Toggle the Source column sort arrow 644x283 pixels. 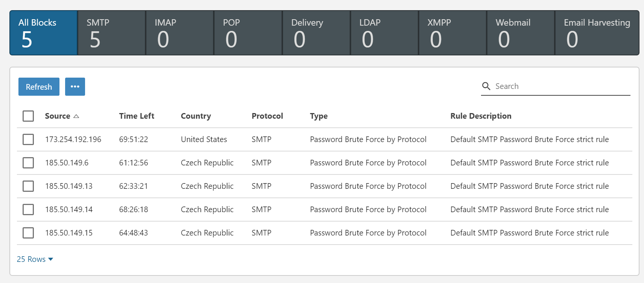tap(76, 116)
